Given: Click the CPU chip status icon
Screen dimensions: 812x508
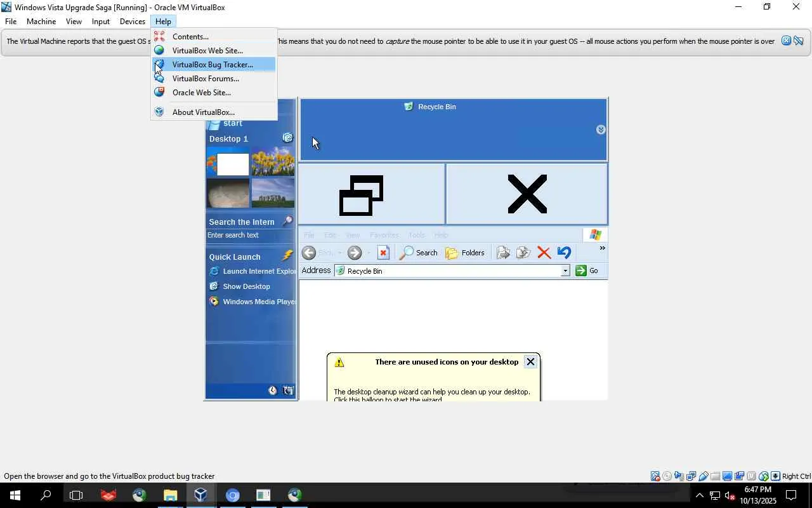Looking at the screenshot, I should pos(751,476).
